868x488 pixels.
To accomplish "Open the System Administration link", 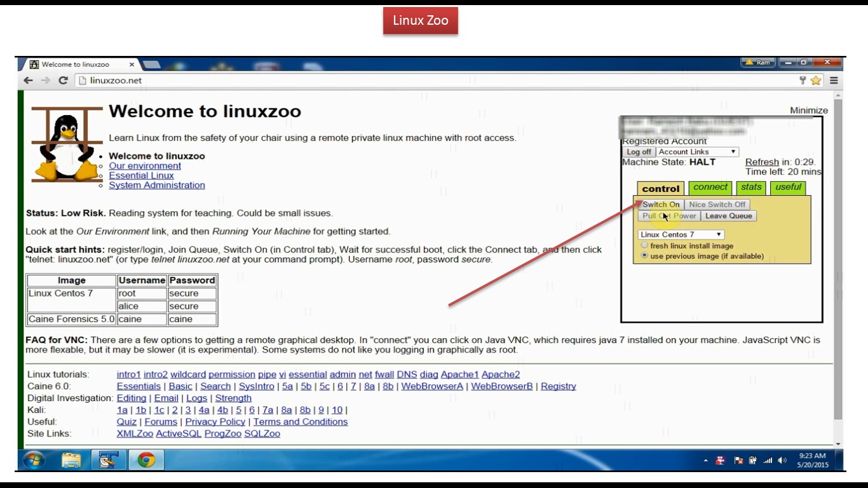I will pos(157,185).
